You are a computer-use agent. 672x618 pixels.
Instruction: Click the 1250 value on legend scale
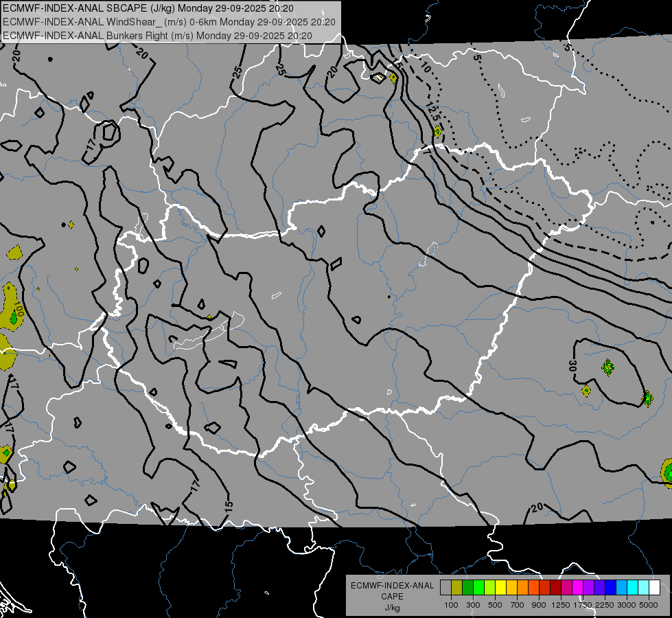(560, 605)
